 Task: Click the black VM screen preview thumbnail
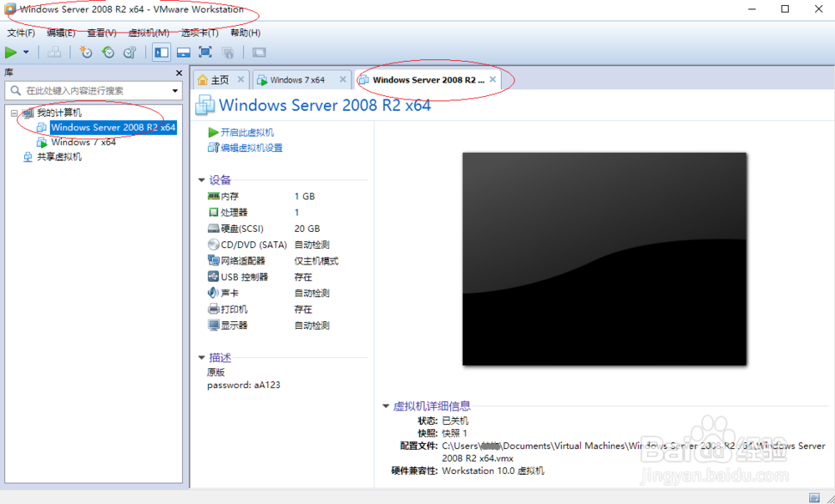click(605, 260)
